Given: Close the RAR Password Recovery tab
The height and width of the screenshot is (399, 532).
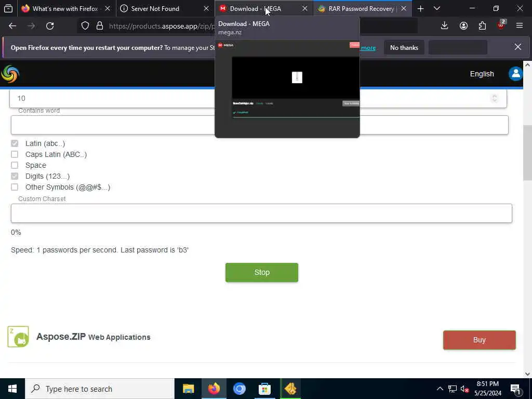Looking at the screenshot, I should (403, 8).
